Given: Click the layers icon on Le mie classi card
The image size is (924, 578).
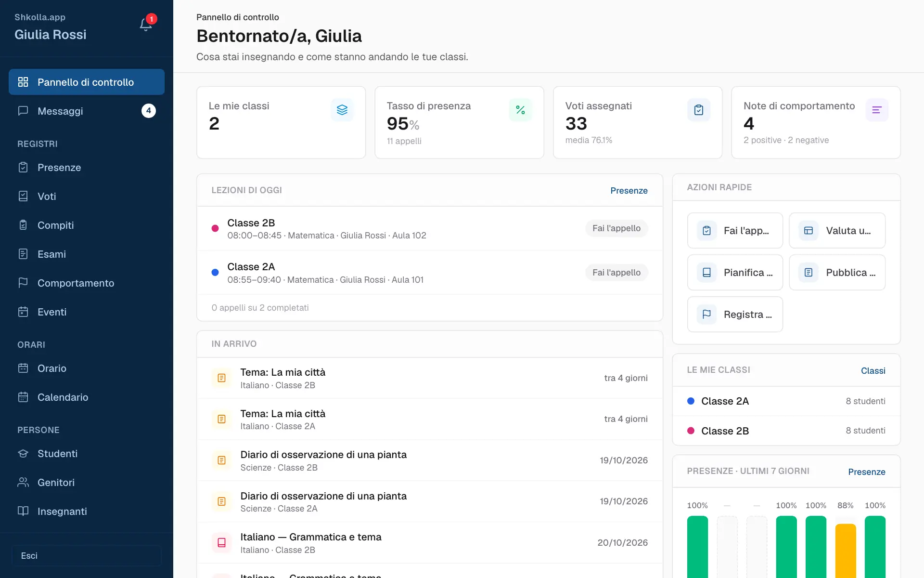Looking at the screenshot, I should pyautogui.click(x=342, y=110).
